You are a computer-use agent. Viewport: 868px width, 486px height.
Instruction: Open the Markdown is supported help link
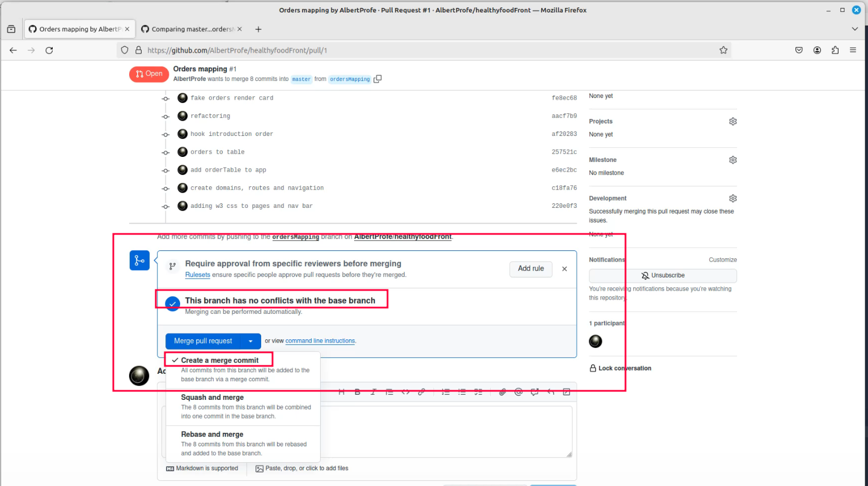[x=202, y=468]
